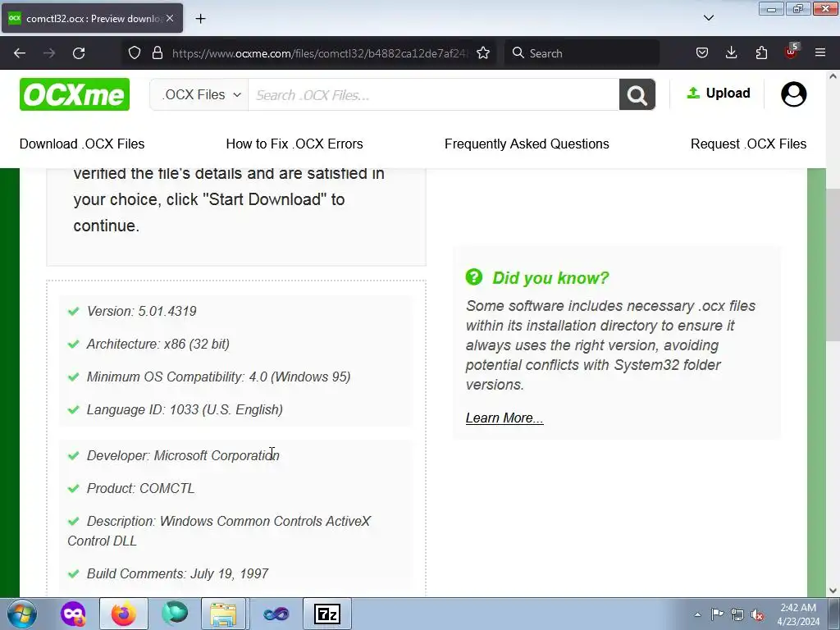
Task: Open the user account profile icon
Action: click(793, 94)
